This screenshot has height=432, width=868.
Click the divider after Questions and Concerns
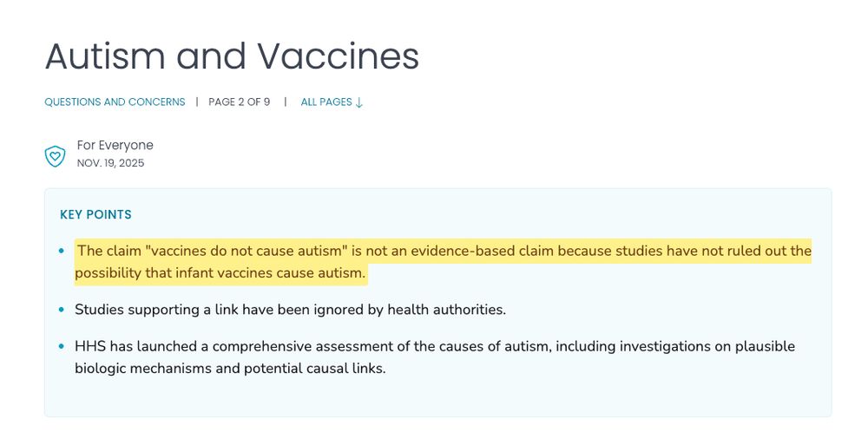point(197,102)
